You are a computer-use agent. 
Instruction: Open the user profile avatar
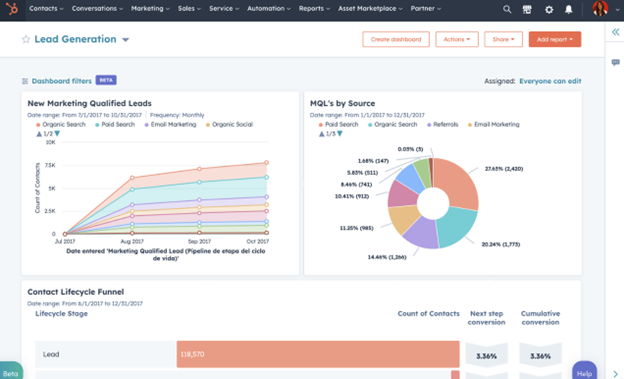600,8
